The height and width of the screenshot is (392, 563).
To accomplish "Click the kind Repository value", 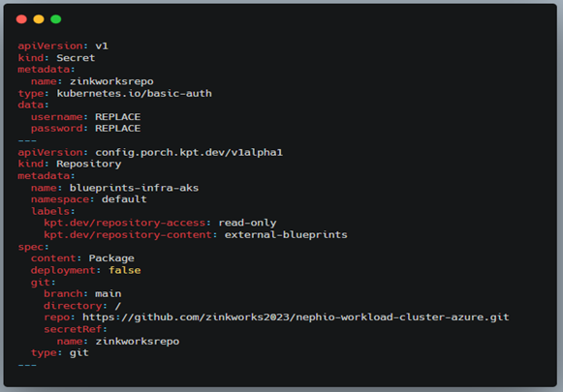I will point(89,164).
